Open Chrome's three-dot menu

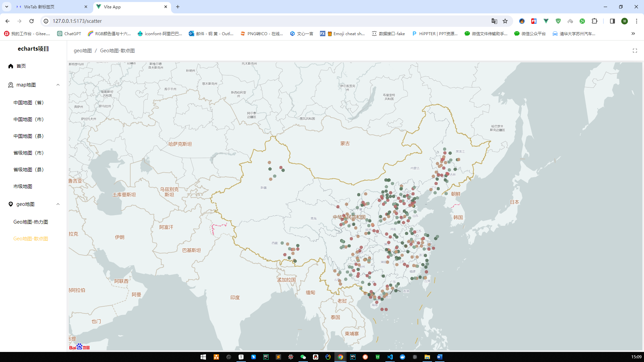[637, 21]
